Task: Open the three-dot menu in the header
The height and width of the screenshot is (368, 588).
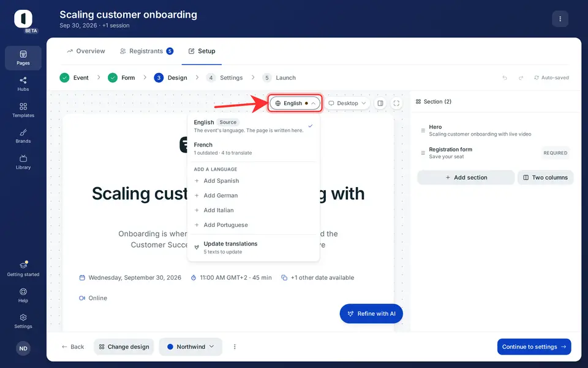Action: tap(560, 19)
